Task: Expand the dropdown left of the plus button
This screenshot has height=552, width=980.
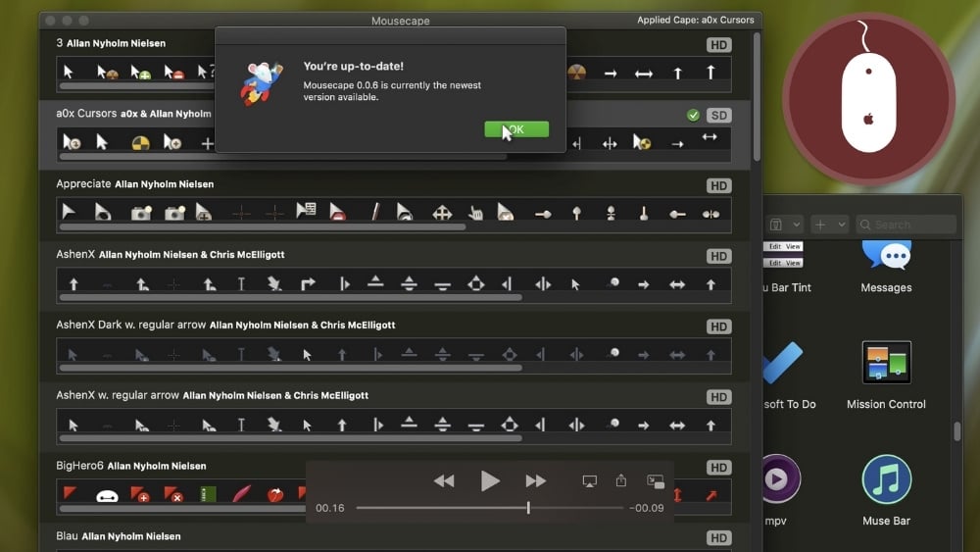Action: [x=784, y=225]
